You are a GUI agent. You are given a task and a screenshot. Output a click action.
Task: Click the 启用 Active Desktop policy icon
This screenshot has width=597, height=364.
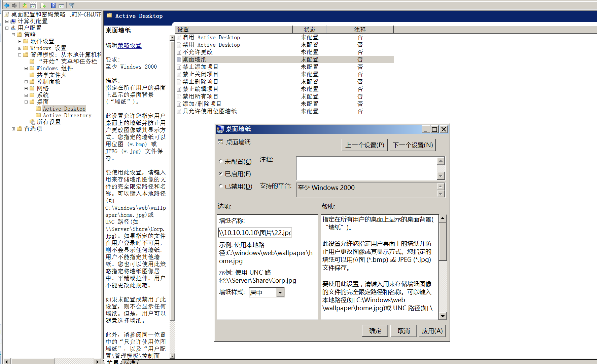pyautogui.click(x=179, y=38)
